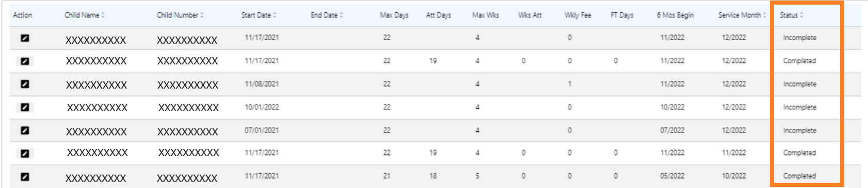
Task: Select the Wkly Fee column header
Action: (x=577, y=15)
